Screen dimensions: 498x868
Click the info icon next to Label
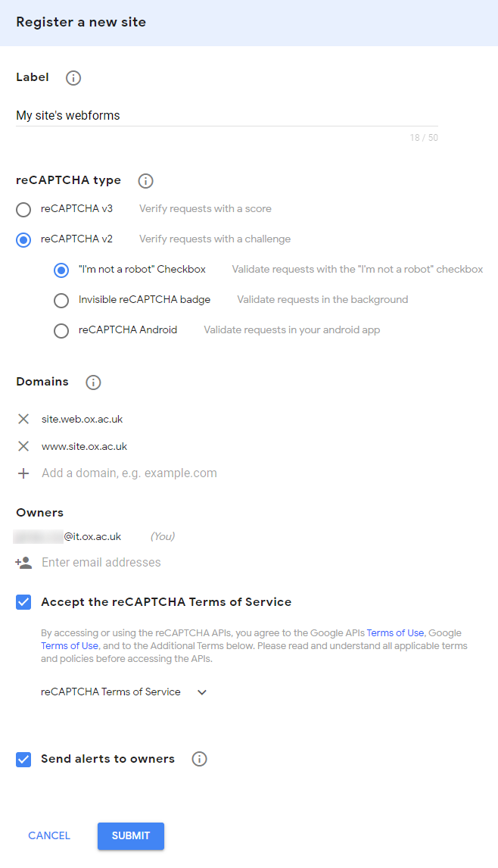(73, 77)
